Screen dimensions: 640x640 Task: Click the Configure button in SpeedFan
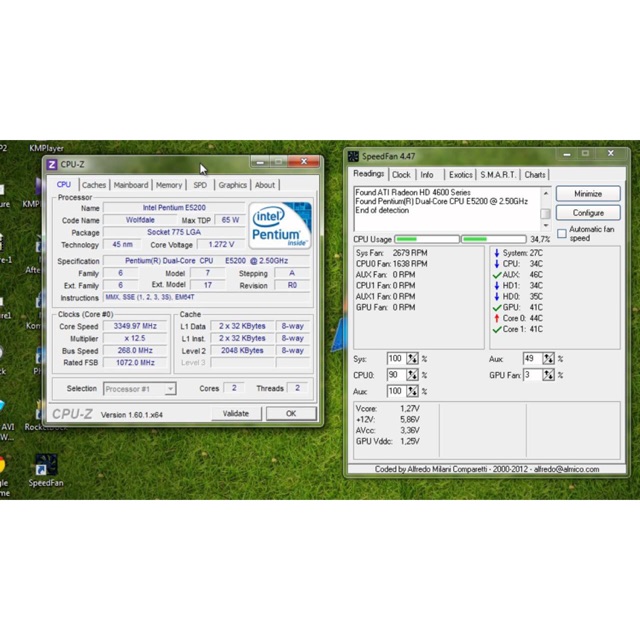point(588,213)
